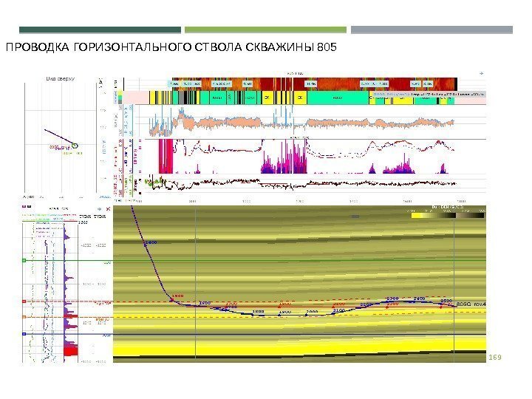Click the black square icon above the vertical log
Image resolution: width=532 pixels, height=399 pixels.
pos(29,206)
